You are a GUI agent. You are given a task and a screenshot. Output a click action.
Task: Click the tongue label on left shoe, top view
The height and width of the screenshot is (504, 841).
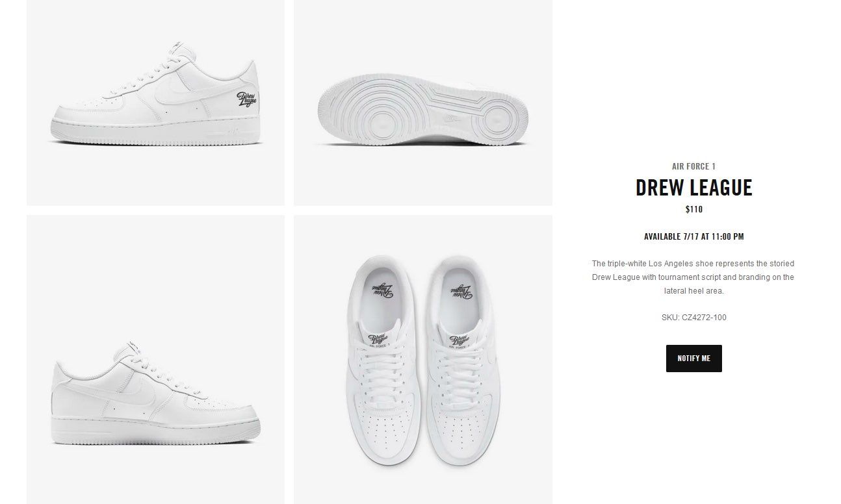click(x=378, y=342)
